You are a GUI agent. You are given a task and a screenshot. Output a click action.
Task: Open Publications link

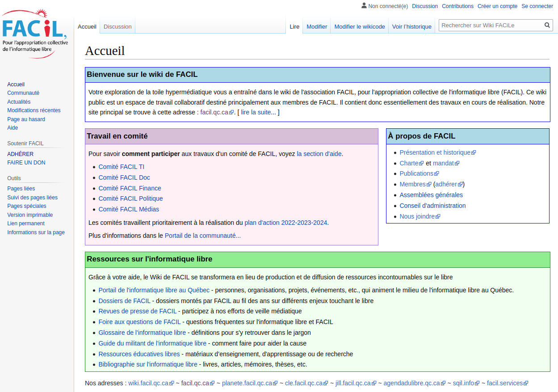419,173
